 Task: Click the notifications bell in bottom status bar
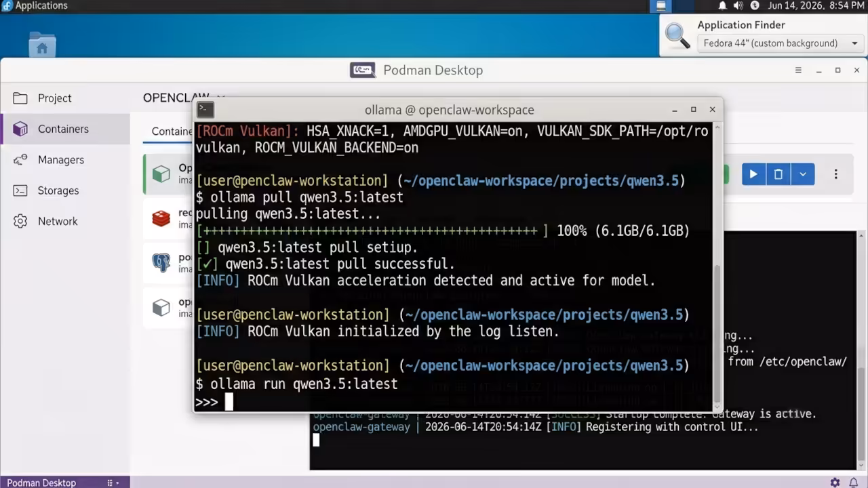(x=854, y=483)
